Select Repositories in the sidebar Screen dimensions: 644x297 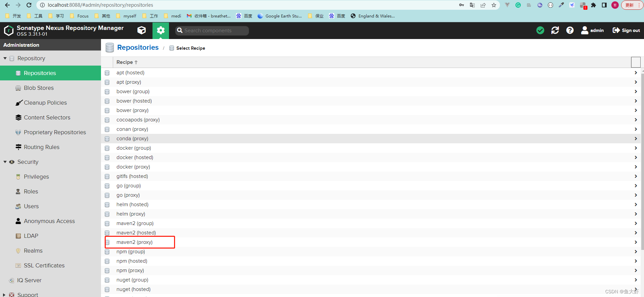tap(50, 73)
